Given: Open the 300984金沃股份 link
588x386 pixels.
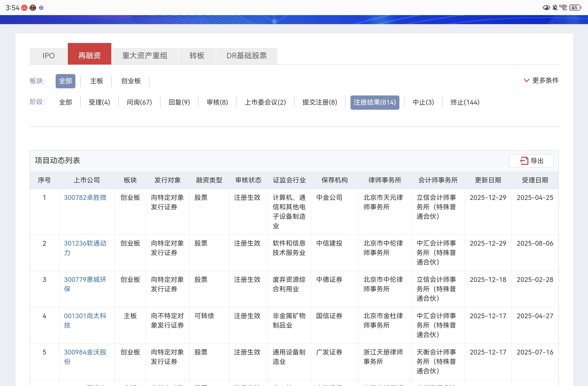Looking at the screenshot, I should 85,352.
